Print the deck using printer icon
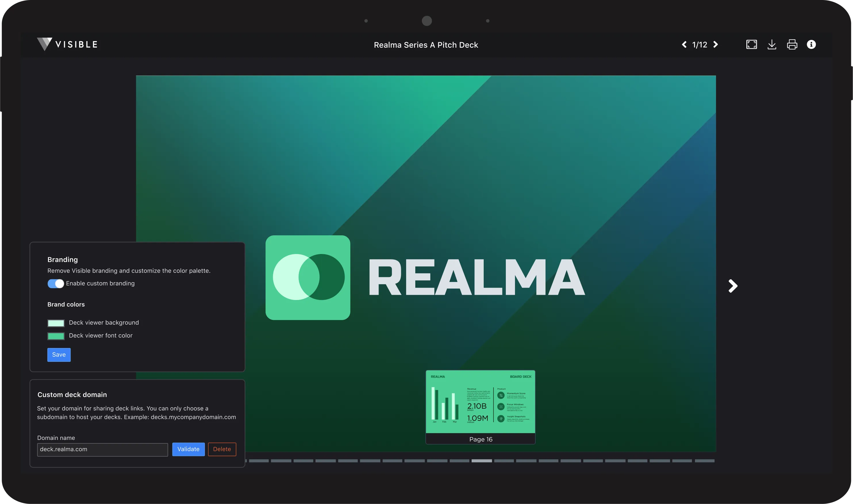This screenshot has height=504, width=853. [792, 45]
